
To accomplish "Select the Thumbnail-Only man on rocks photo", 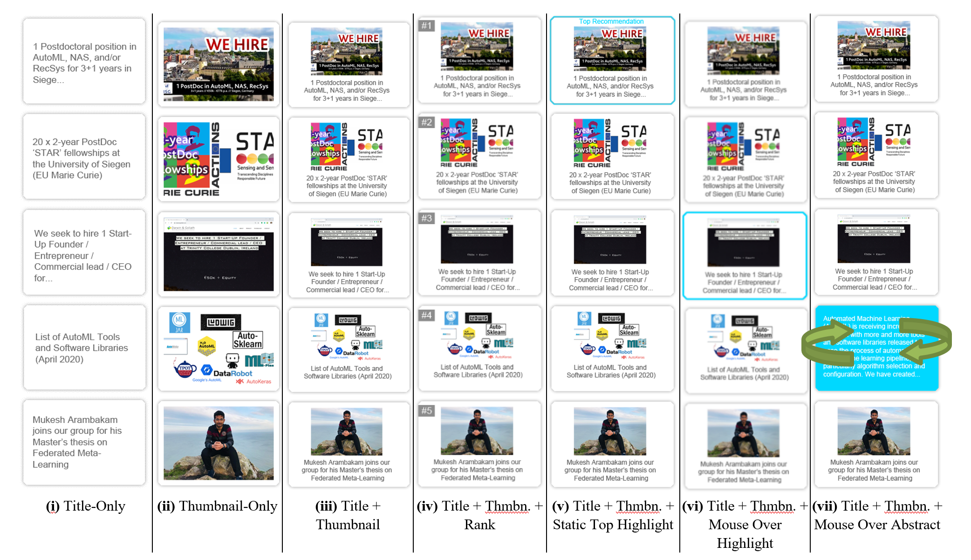I will [219, 443].
